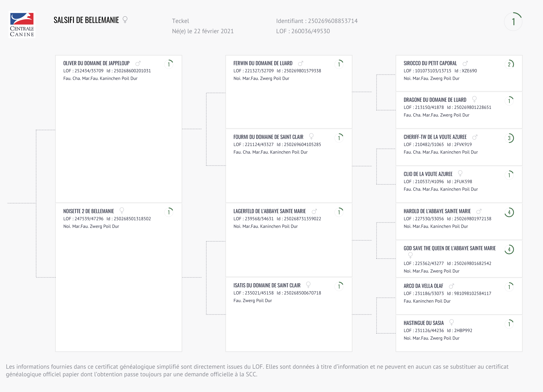Open Dragone du Domaine de Luard name

[x=435, y=100]
